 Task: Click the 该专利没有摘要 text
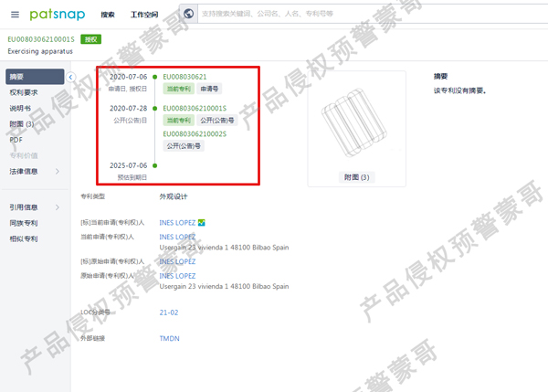(x=460, y=90)
